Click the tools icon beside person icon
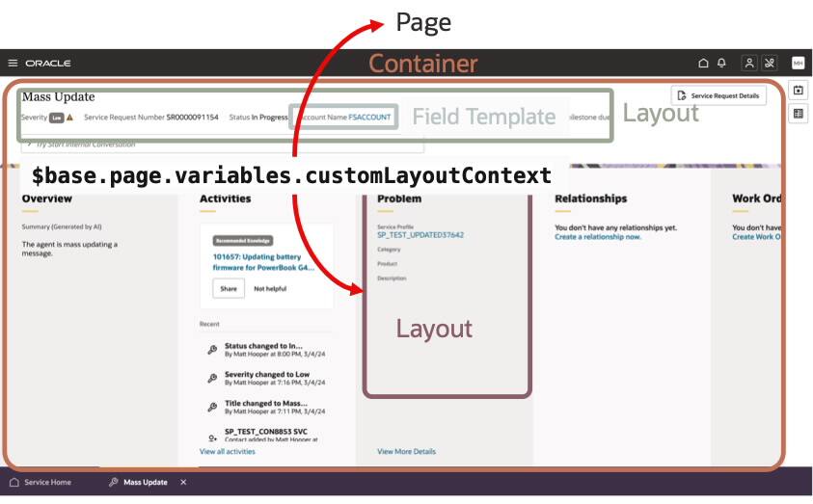Image resolution: width=813 pixels, height=504 pixels. click(770, 63)
